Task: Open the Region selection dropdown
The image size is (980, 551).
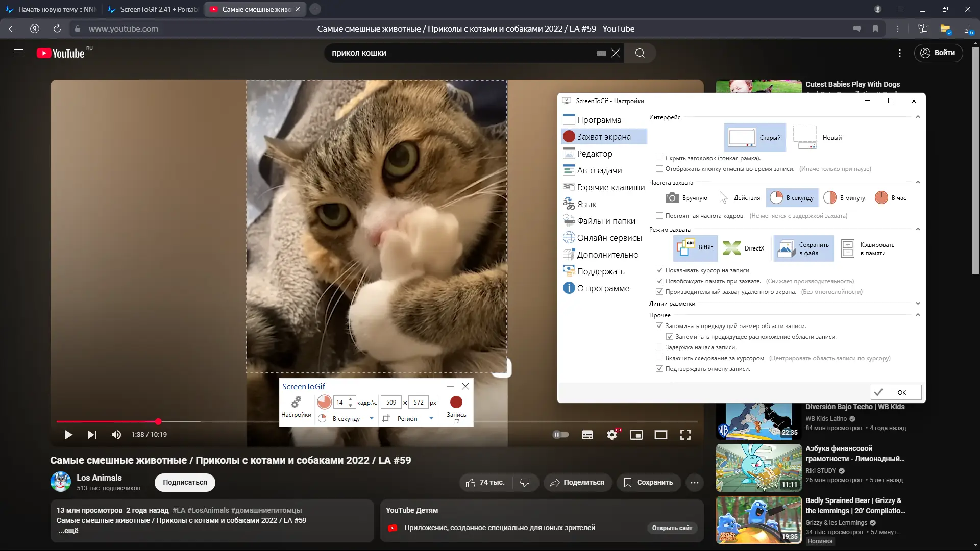Action: pyautogui.click(x=431, y=419)
